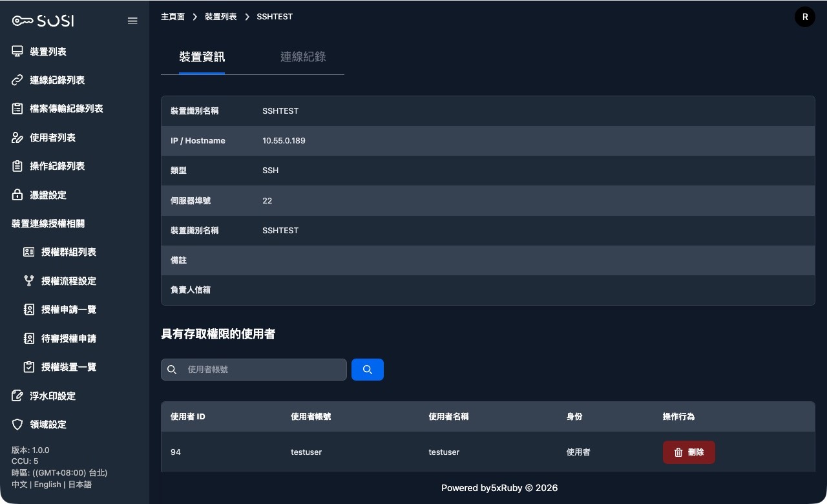Open the R user avatar menu
The width and height of the screenshot is (827, 504).
pos(805,17)
